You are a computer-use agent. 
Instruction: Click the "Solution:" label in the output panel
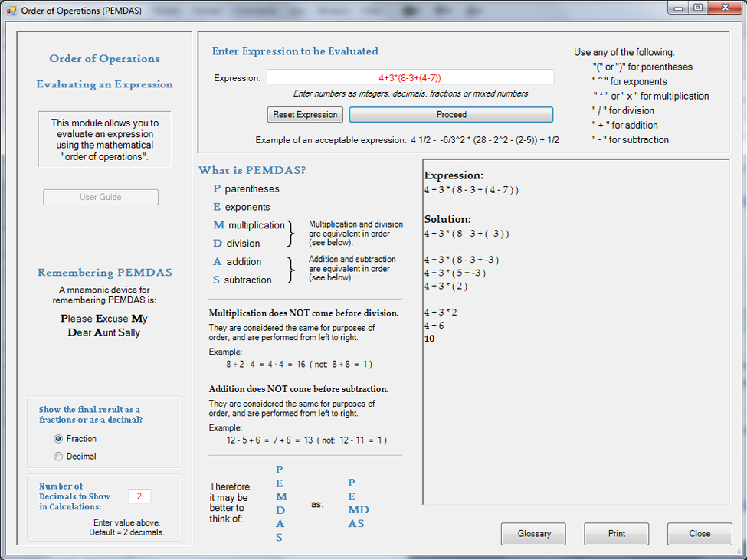tap(447, 219)
